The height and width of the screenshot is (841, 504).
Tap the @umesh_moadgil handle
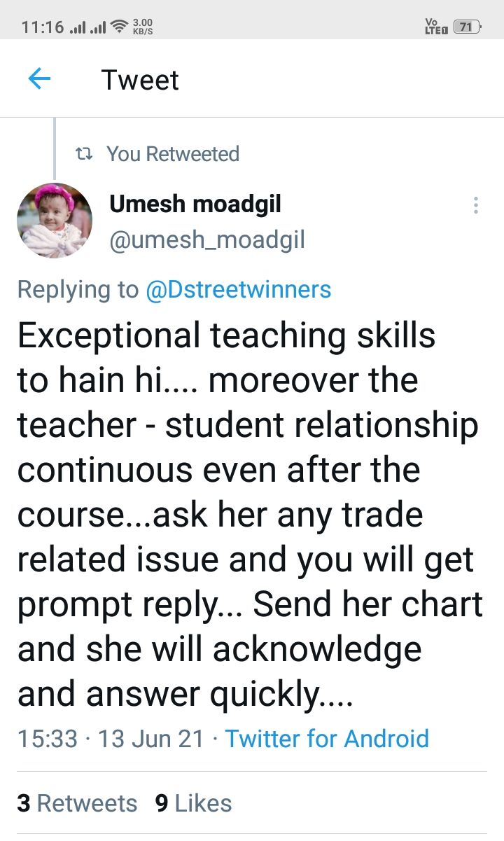(207, 240)
